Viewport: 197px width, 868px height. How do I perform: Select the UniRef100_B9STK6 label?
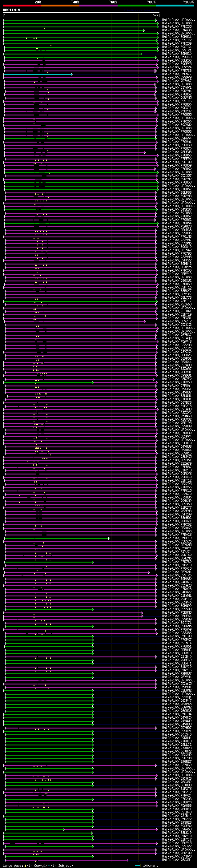177,101
